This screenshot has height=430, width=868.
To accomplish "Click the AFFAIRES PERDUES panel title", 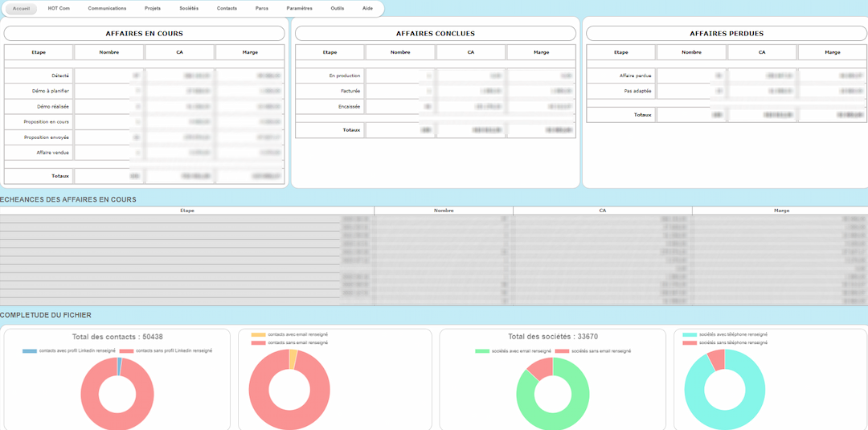I will 727,34.
